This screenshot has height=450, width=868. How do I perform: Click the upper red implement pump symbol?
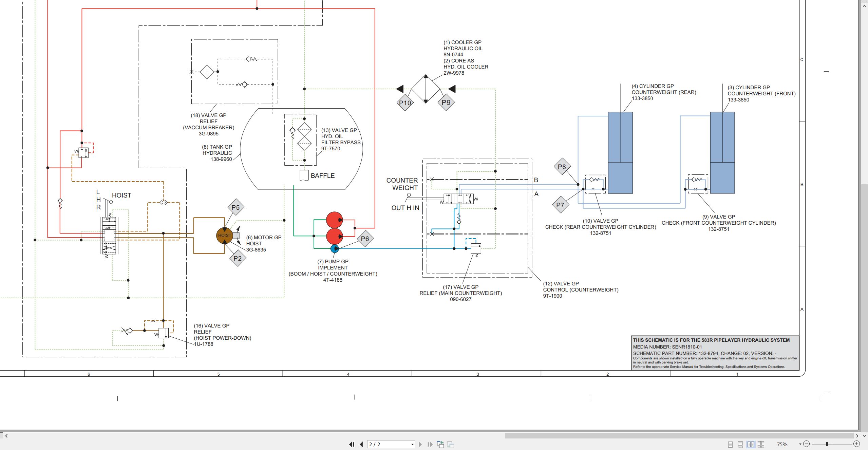click(x=334, y=220)
